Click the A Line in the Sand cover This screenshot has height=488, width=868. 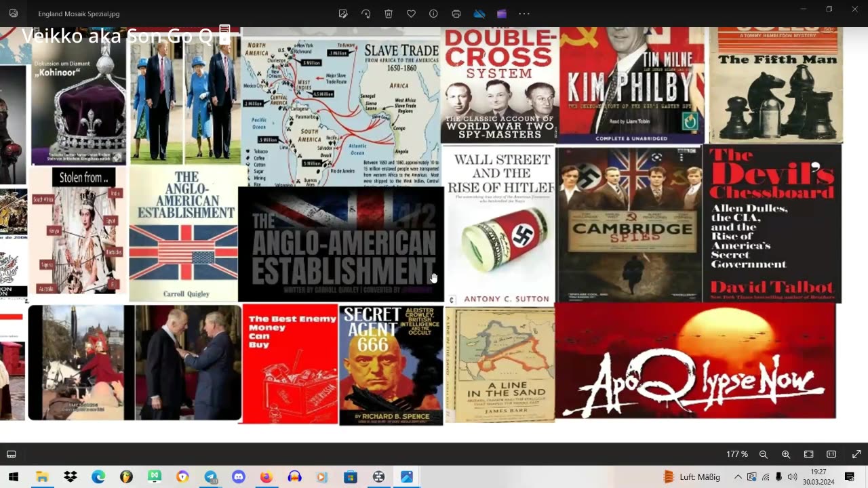pos(500,365)
